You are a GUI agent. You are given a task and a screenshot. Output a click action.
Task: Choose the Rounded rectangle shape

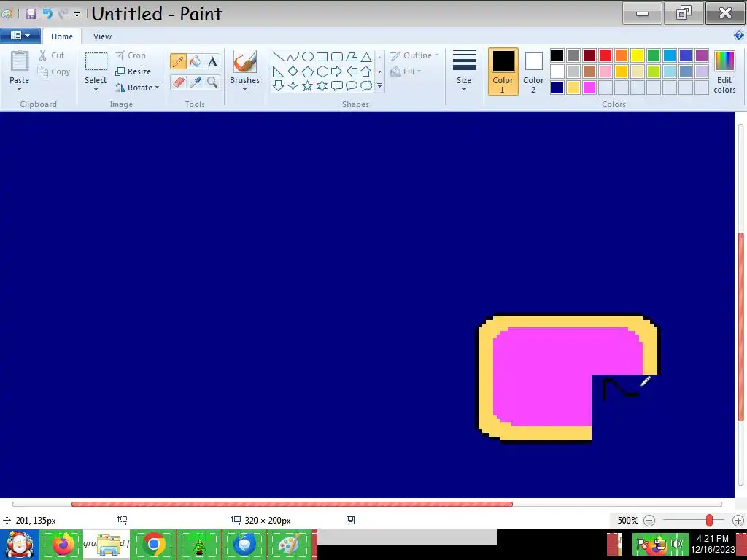pyautogui.click(x=337, y=57)
